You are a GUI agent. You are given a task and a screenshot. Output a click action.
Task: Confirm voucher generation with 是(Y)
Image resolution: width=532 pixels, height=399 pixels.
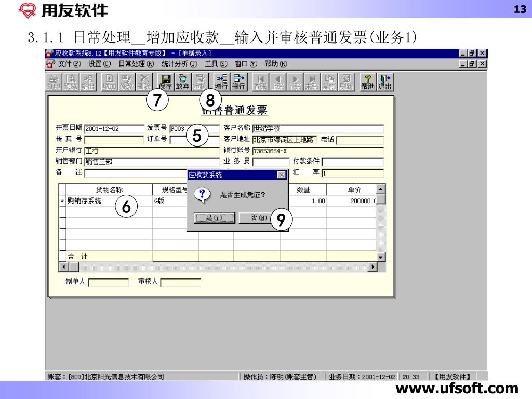point(214,218)
